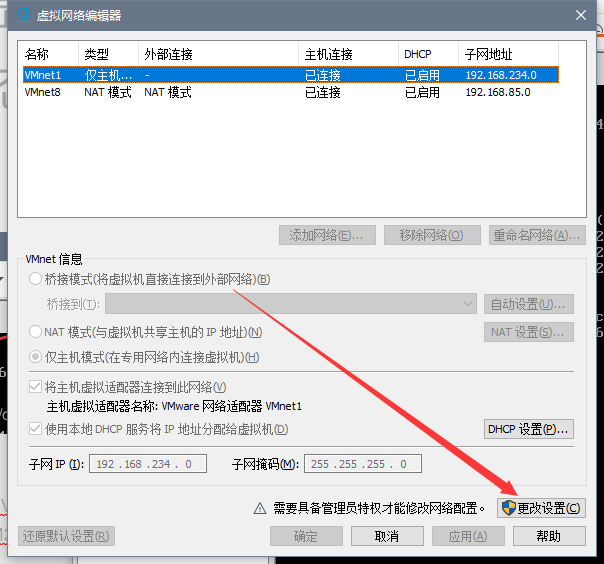Select the 仅主机模式 radio button
604x564 pixels.
click(x=35, y=357)
